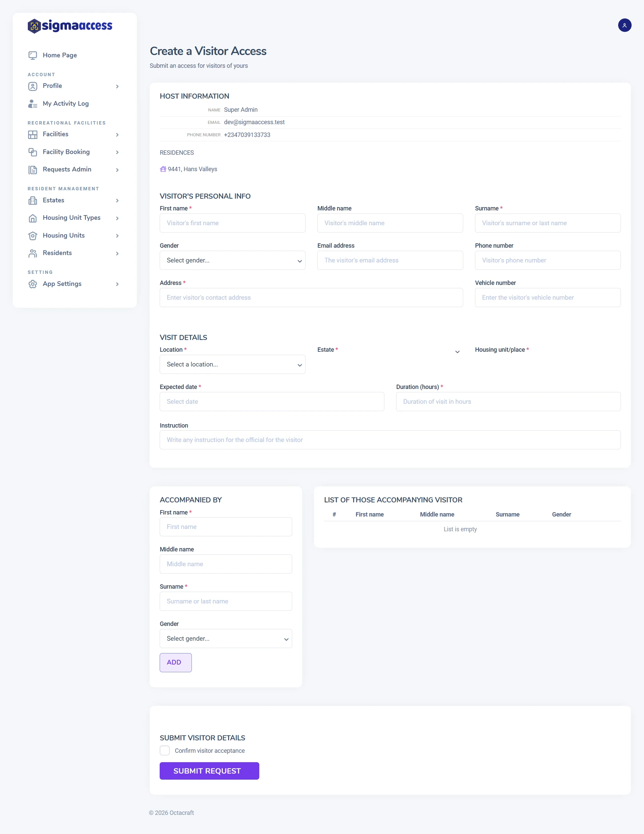Click the vehicle number field
Viewport: 644px width, 834px height.
pyautogui.click(x=548, y=297)
